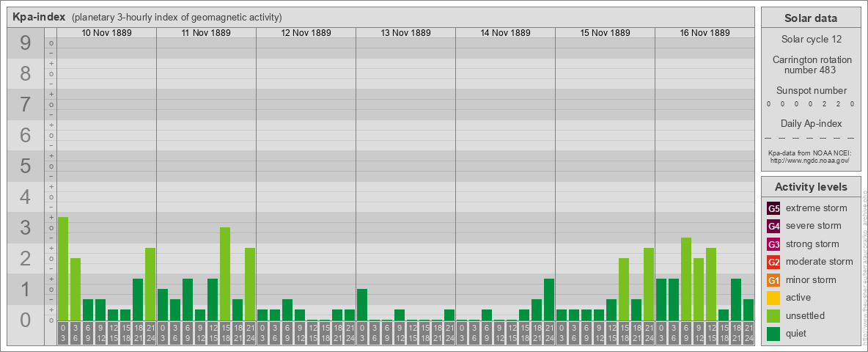Click the '0 3' time label under 10 Nov 1889
868x352 pixels.
[x=63, y=333]
